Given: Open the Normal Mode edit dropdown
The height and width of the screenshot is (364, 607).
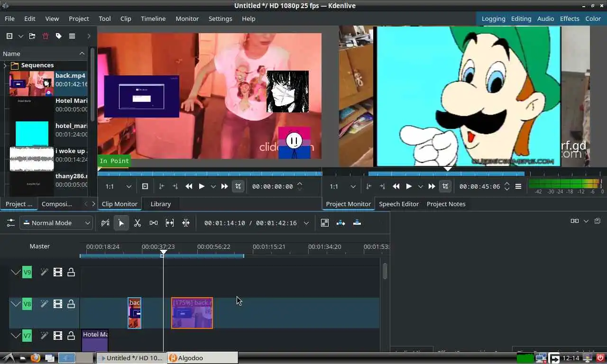Looking at the screenshot, I should click(x=56, y=223).
